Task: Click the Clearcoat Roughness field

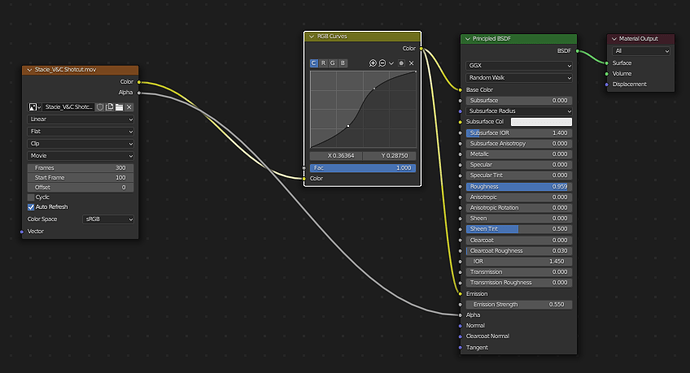Action: point(519,251)
